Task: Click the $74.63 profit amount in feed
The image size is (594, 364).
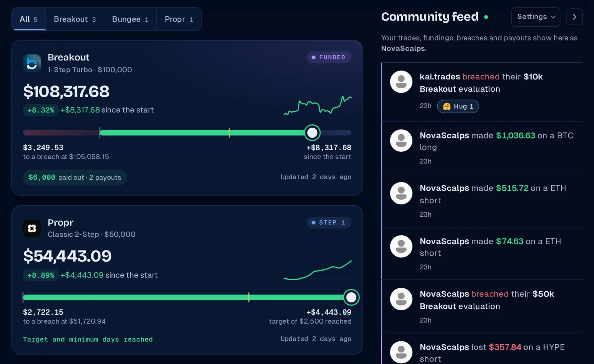Action: pyautogui.click(x=510, y=242)
